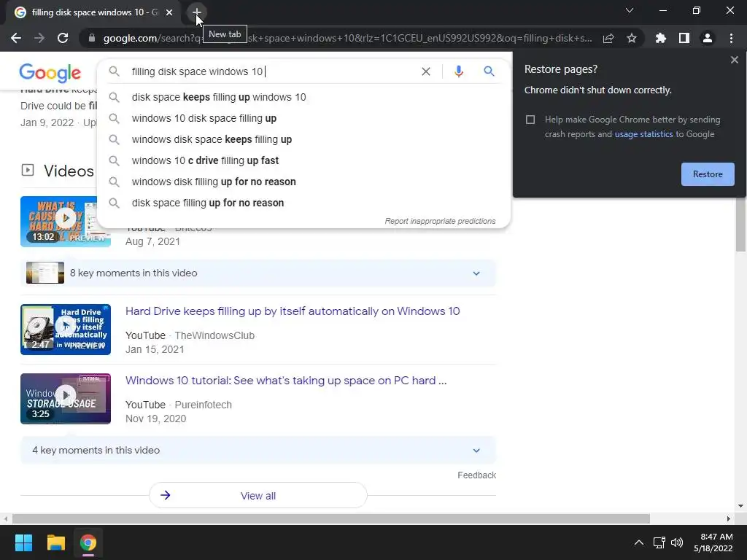The height and width of the screenshot is (560, 747).
Task: Click the Feedback link
Action: (476, 475)
